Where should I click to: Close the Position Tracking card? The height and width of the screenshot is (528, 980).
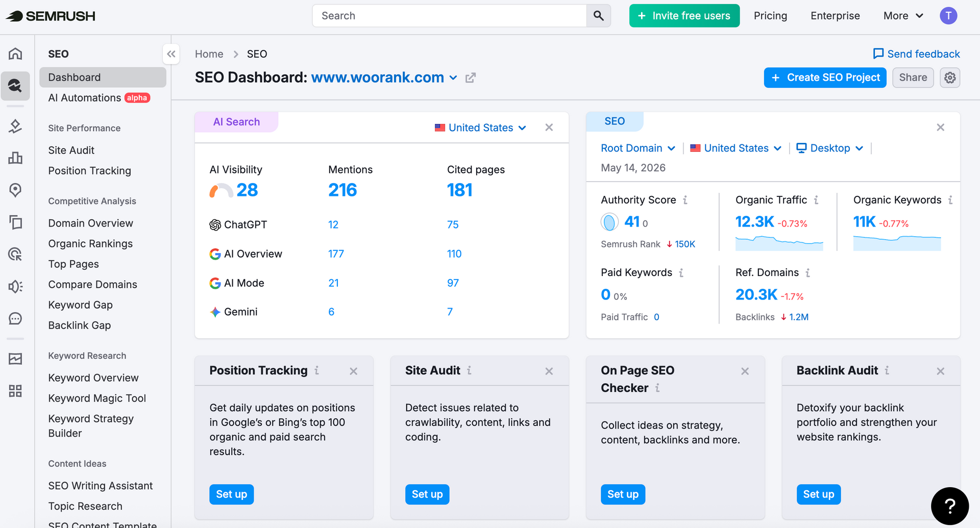353,371
